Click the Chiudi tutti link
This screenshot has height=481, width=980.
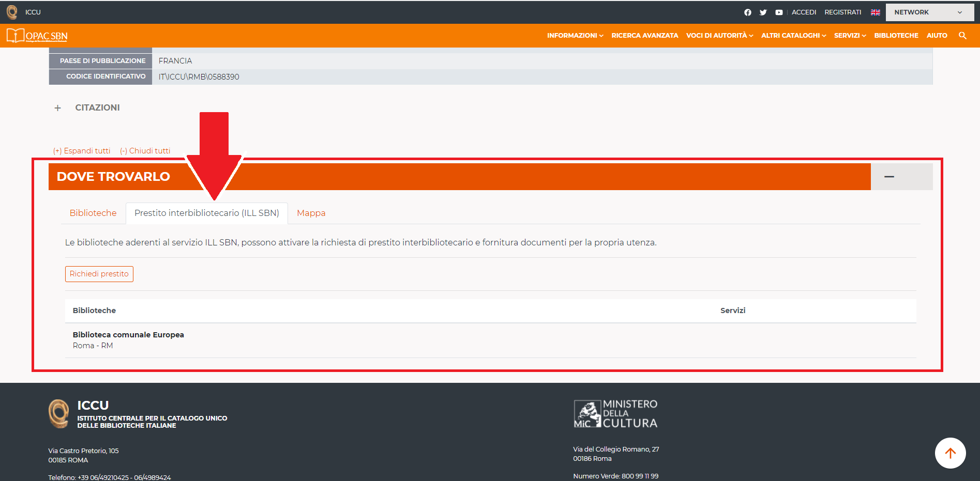click(145, 151)
